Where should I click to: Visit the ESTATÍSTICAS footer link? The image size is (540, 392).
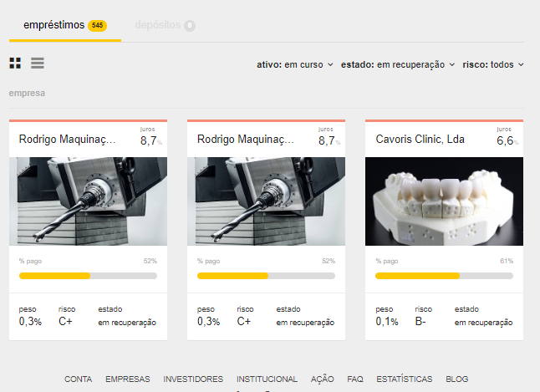pos(405,379)
